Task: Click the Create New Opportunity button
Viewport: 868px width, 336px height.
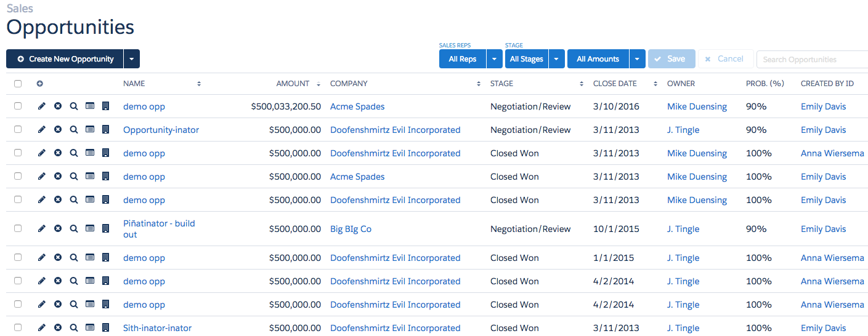Action: [65, 59]
